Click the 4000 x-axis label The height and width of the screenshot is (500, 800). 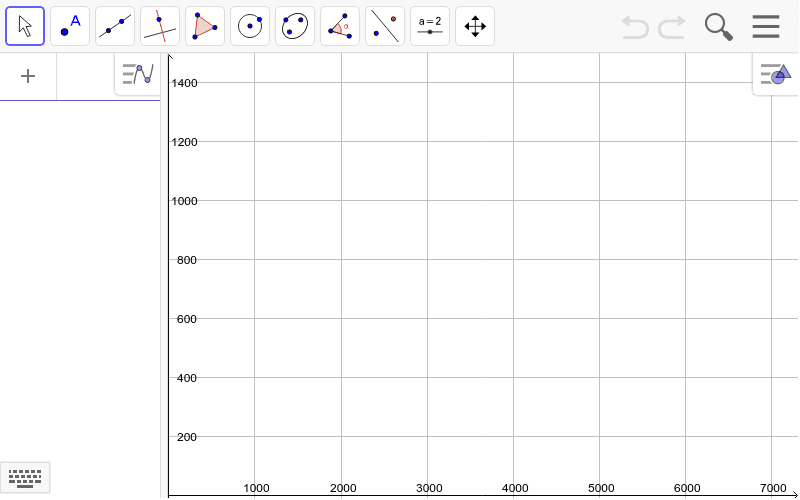click(x=515, y=489)
